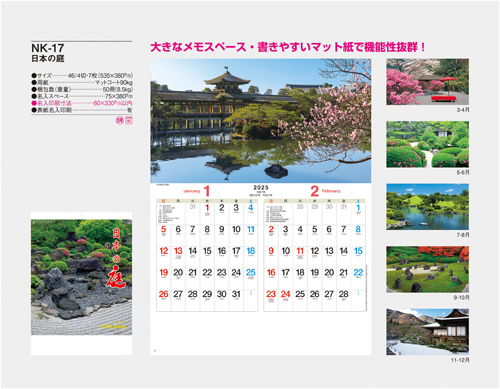Select the calendar cover image thumbnail
The height and width of the screenshot is (389, 500).
82,283
